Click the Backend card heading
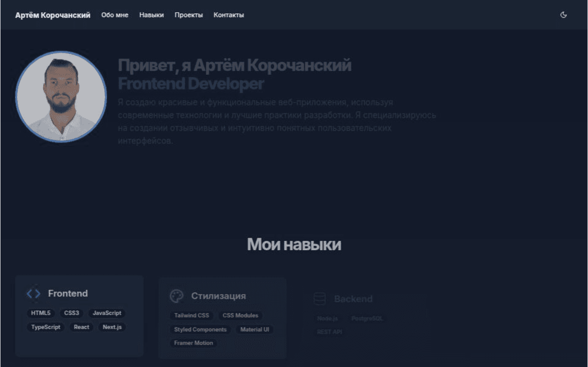Image resolution: width=588 pixels, height=367 pixels. [353, 299]
